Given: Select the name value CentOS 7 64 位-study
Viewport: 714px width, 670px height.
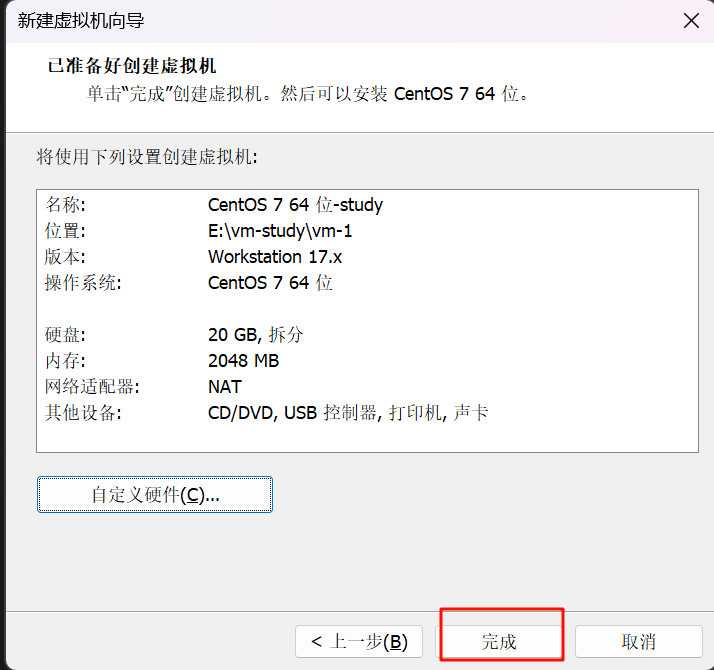Looking at the screenshot, I should 295,205.
